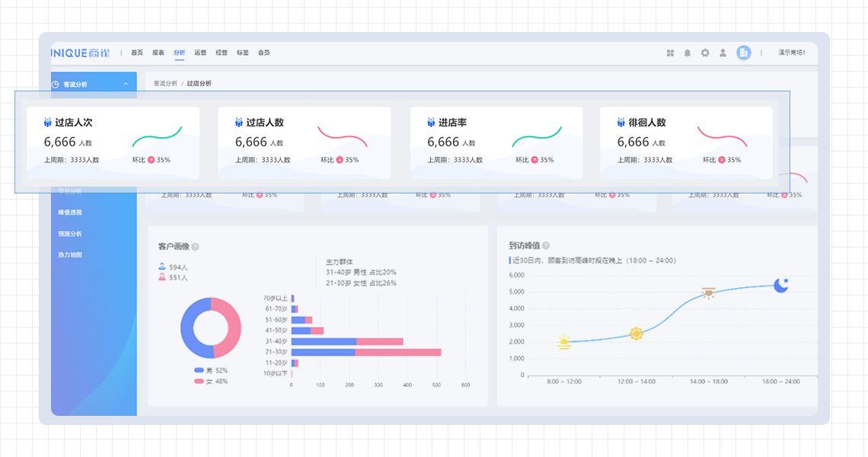Click the user profile silhouette icon

tap(723, 53)
